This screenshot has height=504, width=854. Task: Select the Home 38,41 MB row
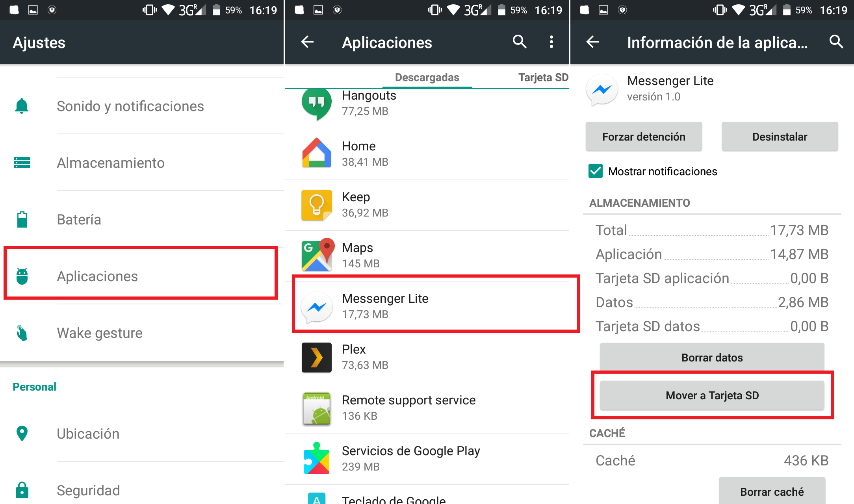[x=427, y=154]
